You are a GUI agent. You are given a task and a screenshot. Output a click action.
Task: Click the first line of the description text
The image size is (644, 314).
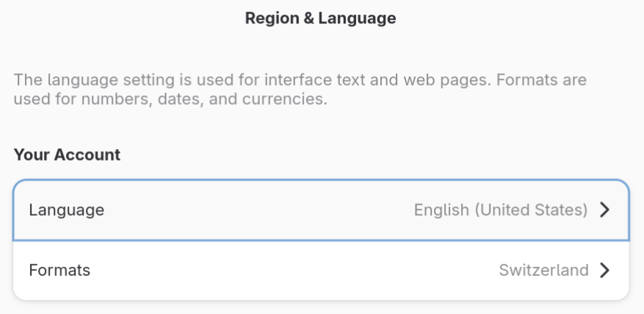click(x=300, y=79)
